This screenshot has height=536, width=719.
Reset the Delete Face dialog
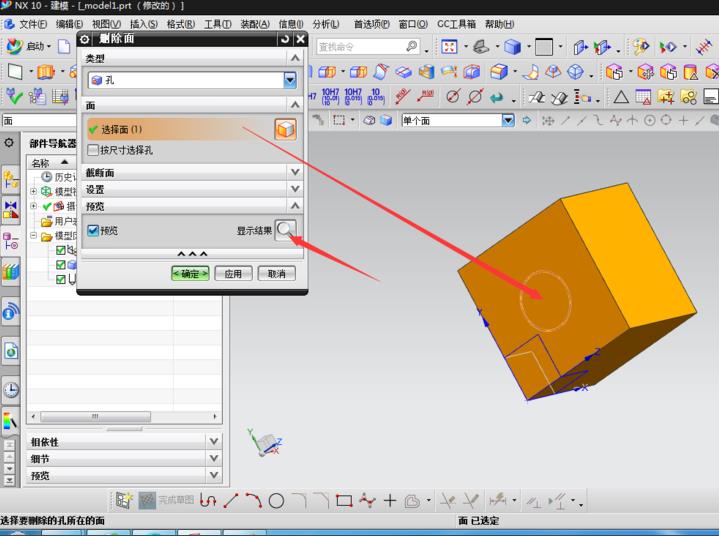[284, 38]
